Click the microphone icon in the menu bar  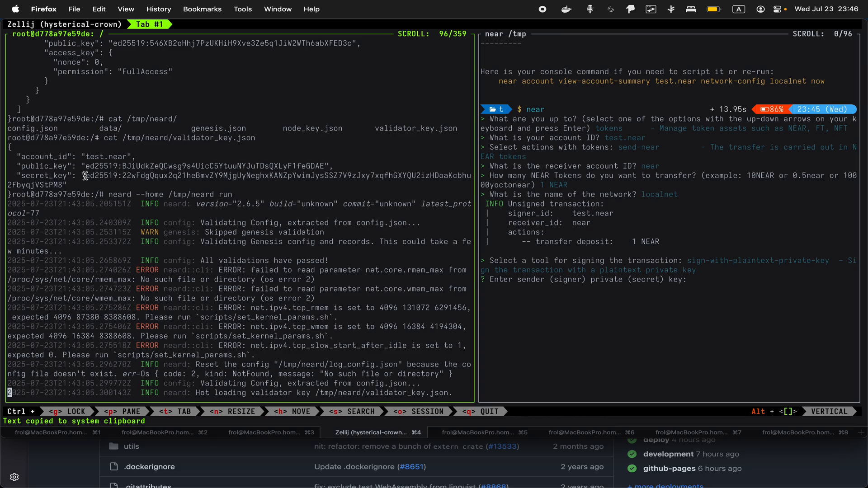click(x=590, y=9)
